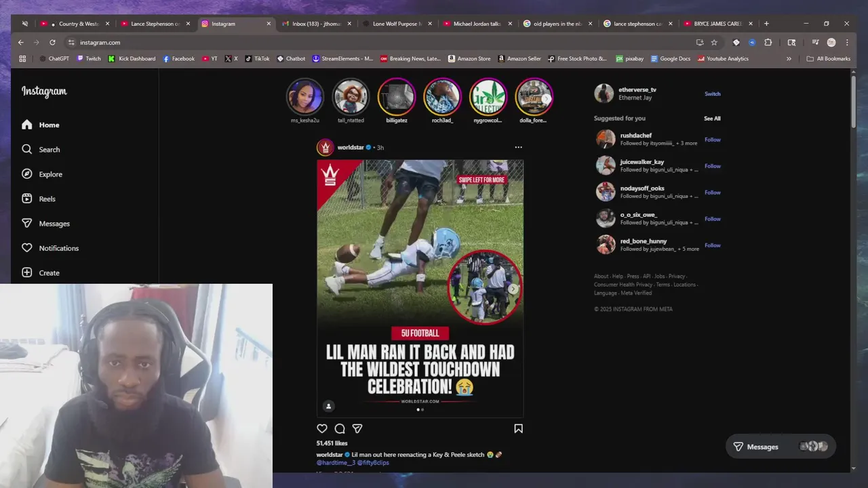Open the worldstar profile picture on the post
Screen dimensions: 868x488
pos(325,147)
